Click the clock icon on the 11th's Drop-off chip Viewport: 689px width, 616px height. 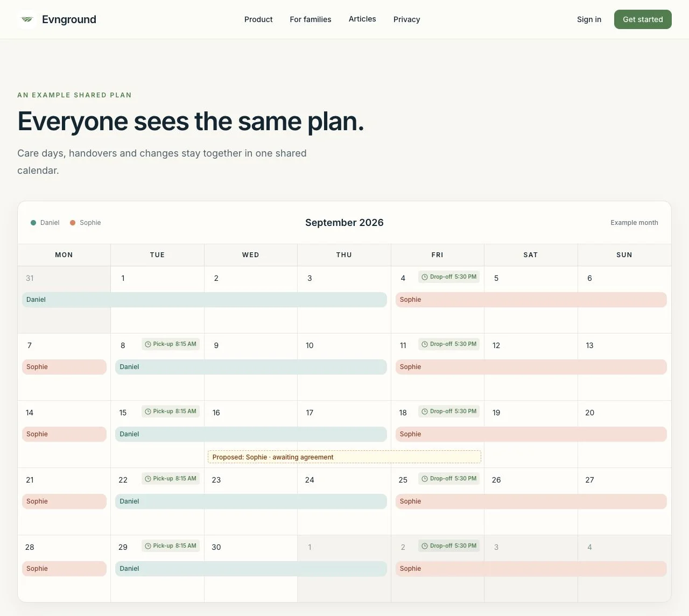coord(425,344)
